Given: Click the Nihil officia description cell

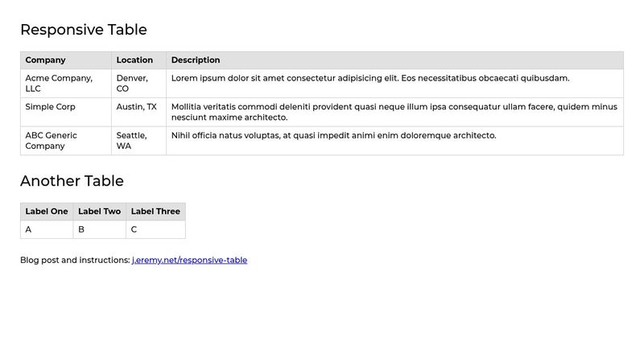Looking at the screenshot, I should [333, 136].
